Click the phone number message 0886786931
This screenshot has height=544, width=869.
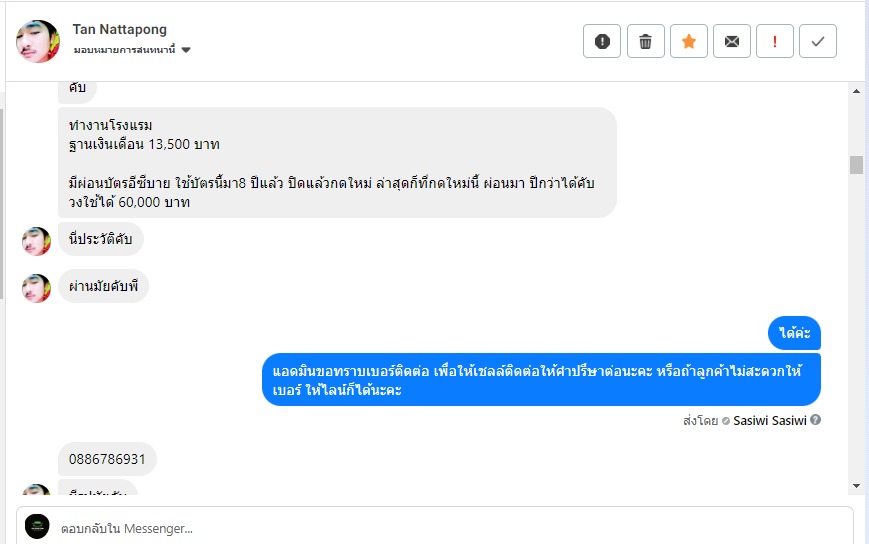(107, 459)
